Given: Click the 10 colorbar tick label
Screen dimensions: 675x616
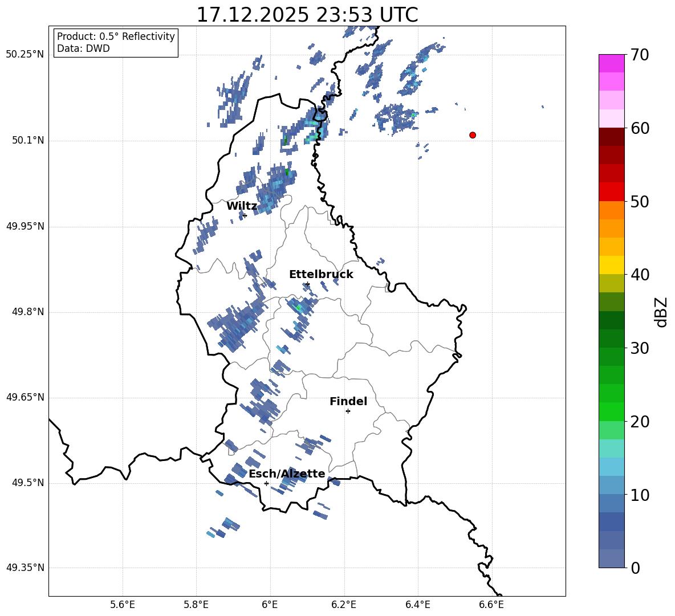Looking at the screenshot, I should point(640,495).
